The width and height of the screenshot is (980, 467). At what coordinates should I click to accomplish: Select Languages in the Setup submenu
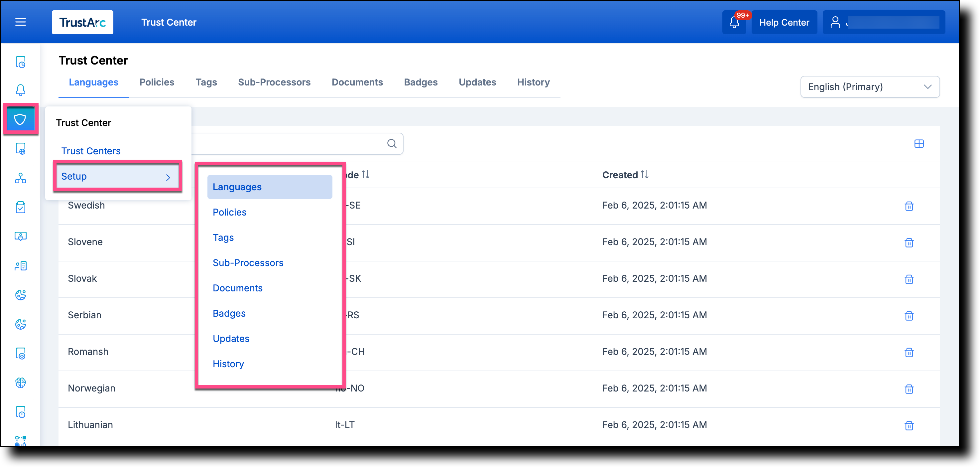(x=237, y=187)
